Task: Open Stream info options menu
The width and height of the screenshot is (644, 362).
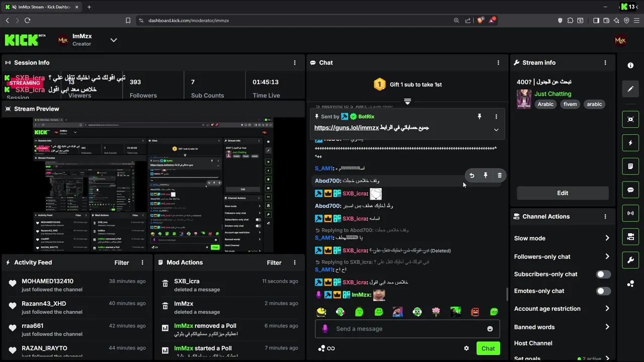Action: [x=605, y=63]
